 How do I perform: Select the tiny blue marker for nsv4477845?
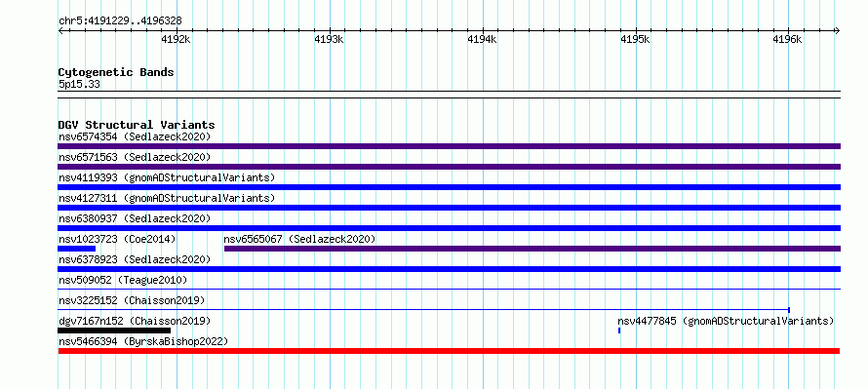pos(619,331)
